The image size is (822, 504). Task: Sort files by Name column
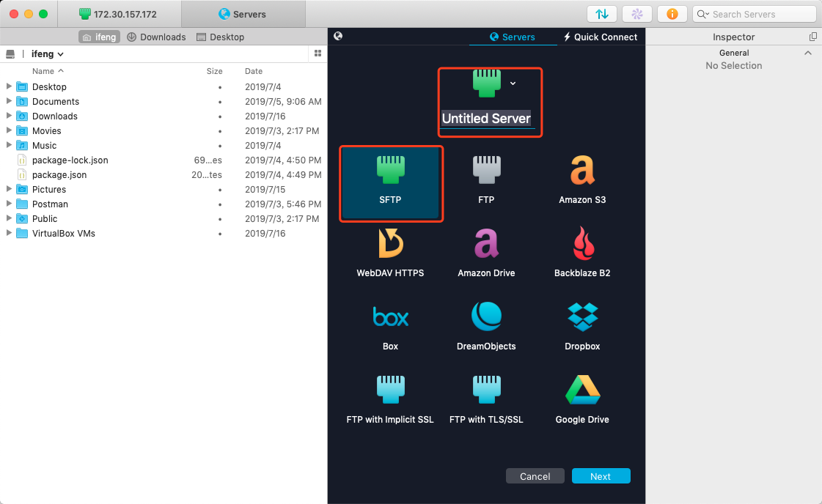[x=48, y=71]
